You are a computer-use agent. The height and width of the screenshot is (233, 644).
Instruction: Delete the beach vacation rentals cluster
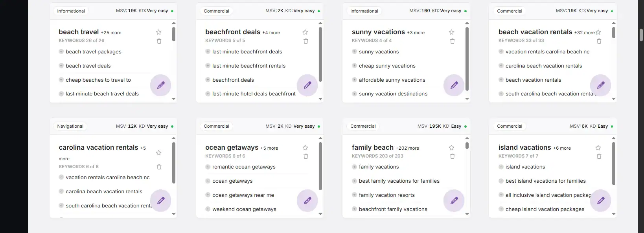coord(599,41)
